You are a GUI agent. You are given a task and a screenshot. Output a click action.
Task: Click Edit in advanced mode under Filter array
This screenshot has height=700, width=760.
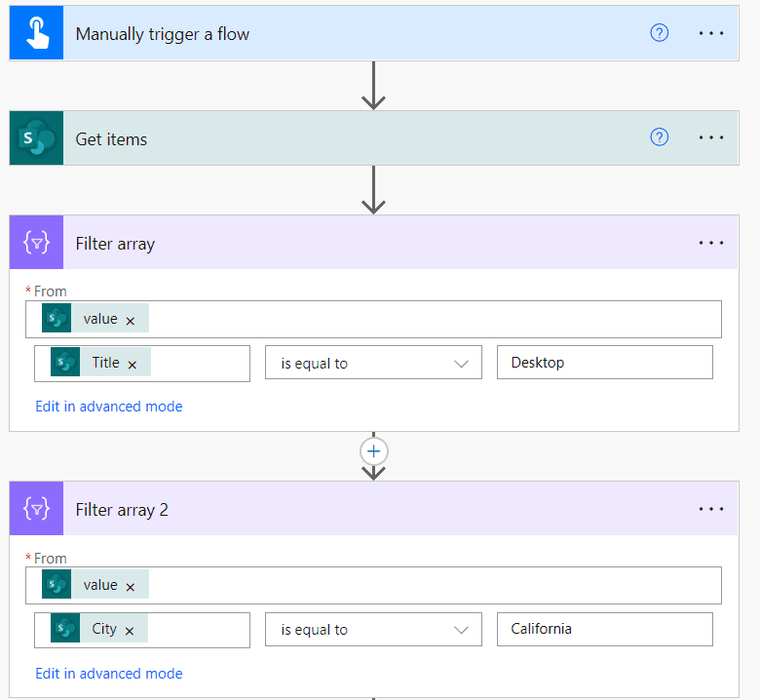point(109,406)
